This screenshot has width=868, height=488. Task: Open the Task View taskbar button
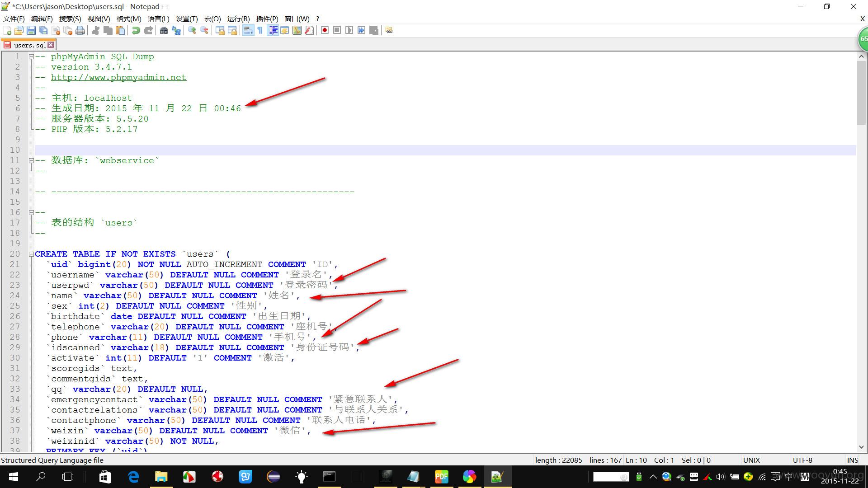68,477
